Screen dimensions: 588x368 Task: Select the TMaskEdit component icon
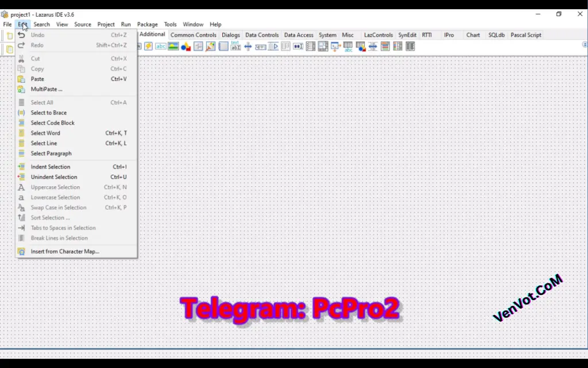click(x=298, y=46)
